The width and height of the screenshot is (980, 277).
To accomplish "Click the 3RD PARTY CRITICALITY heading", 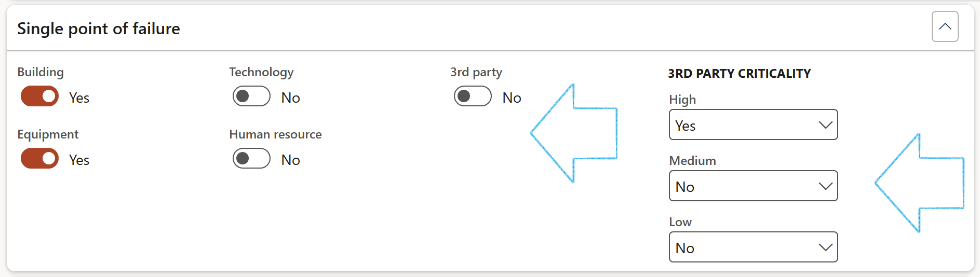I will 739,74.
